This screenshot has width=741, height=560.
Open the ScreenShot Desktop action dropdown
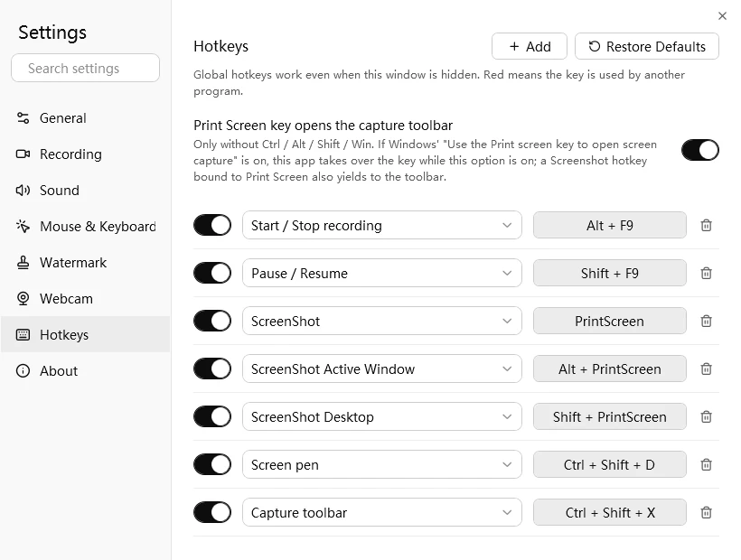pyautogui.click(x=382, y=417)
